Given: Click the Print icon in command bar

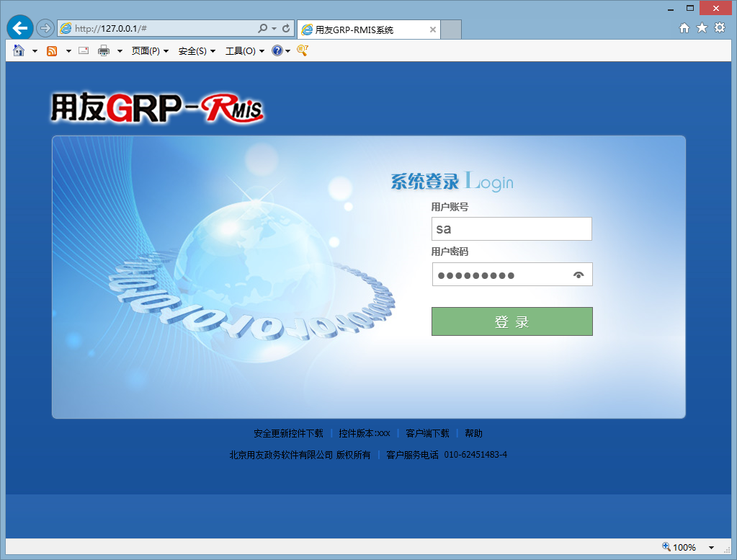Looking at the screenshot, I should 104,50.
